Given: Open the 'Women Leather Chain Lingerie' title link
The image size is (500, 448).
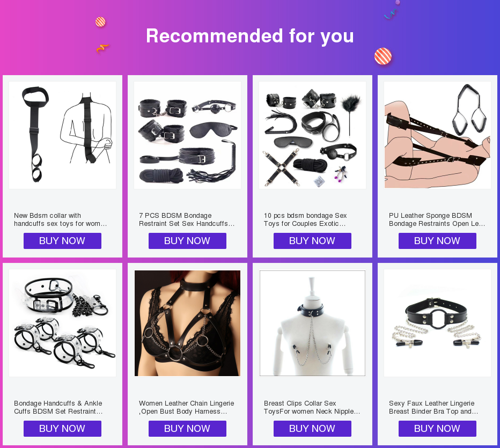Looking at the screenshot, I should (x=187, y=407).
